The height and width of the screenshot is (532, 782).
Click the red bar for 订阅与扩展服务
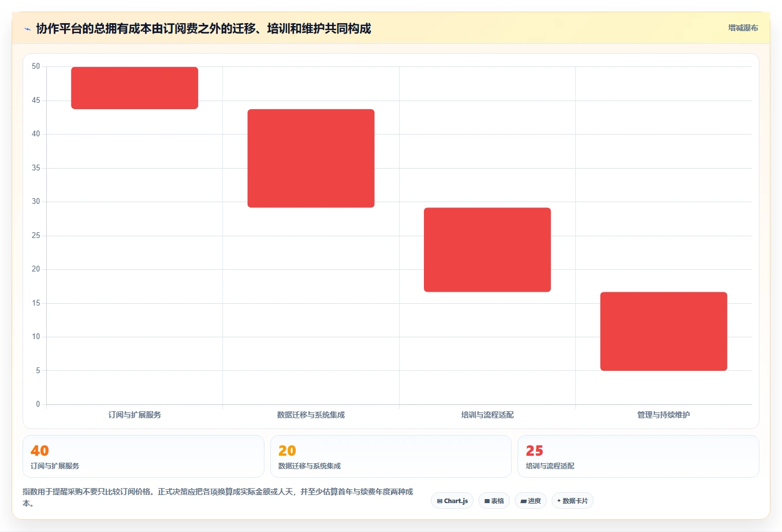coord(135,88)
